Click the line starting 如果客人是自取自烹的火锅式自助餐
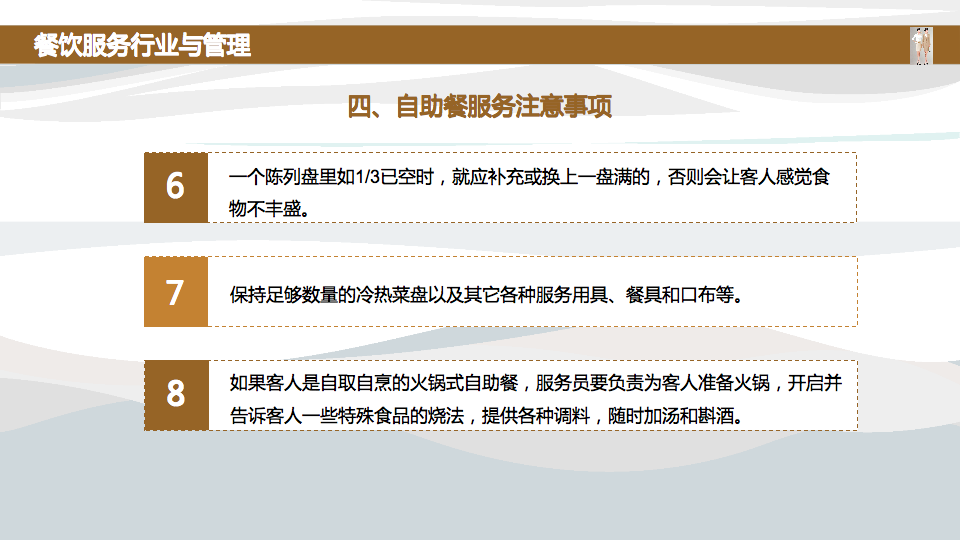 coord(536,383)
